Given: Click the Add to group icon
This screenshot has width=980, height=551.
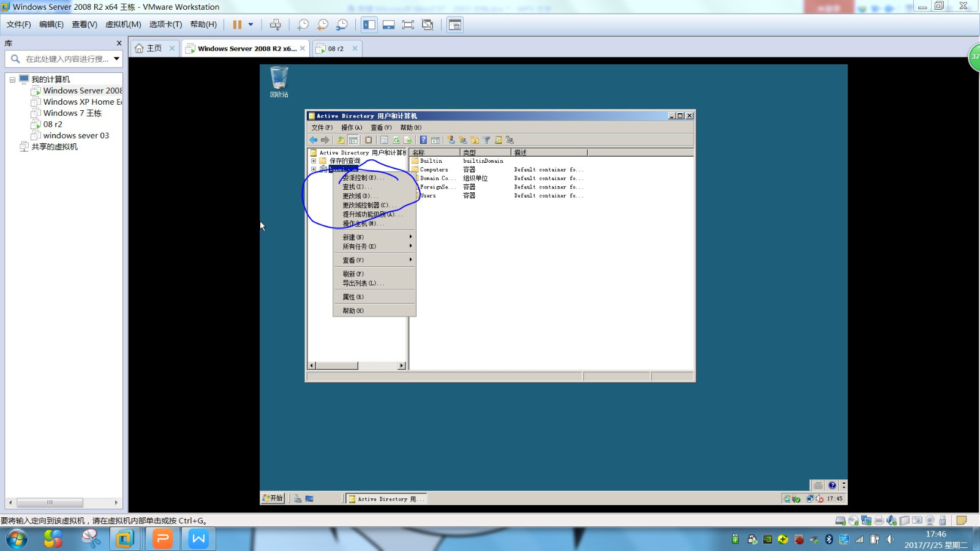Looking at the screenshot, I should pyautogui.click(x=510, y=140).
